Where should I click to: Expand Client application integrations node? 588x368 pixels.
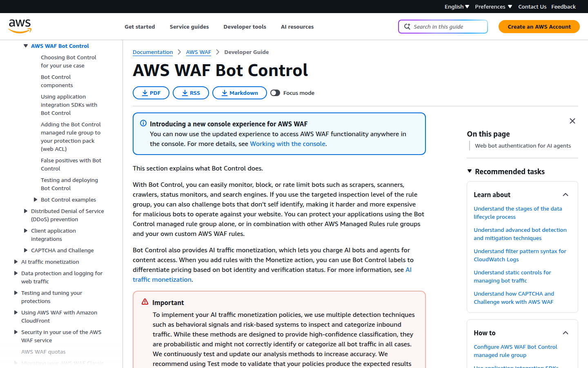[26, 231]
